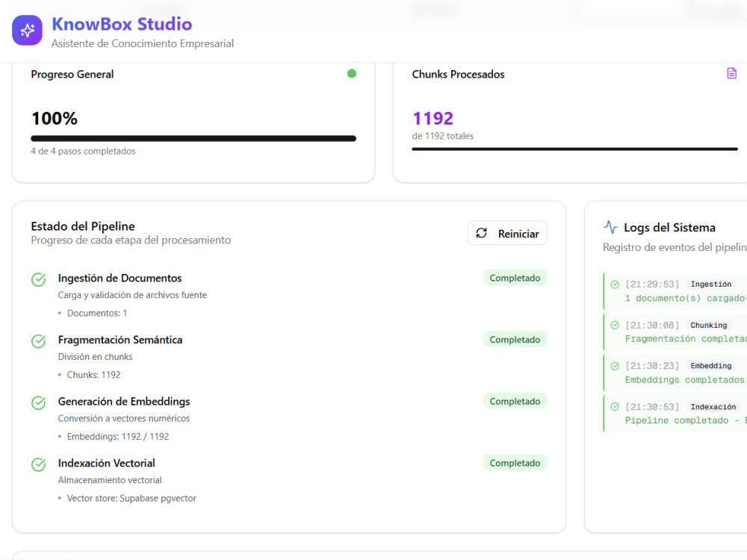Viewport: 747px width, 560px height.
Task: Click the Estado del Pipeline heading
Action: click(x=83, y=226)
